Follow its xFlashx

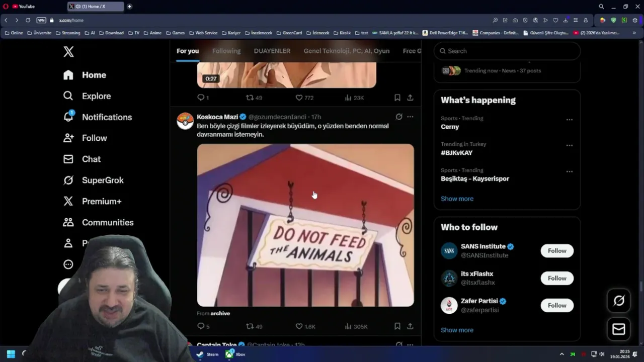coord(557,278)
